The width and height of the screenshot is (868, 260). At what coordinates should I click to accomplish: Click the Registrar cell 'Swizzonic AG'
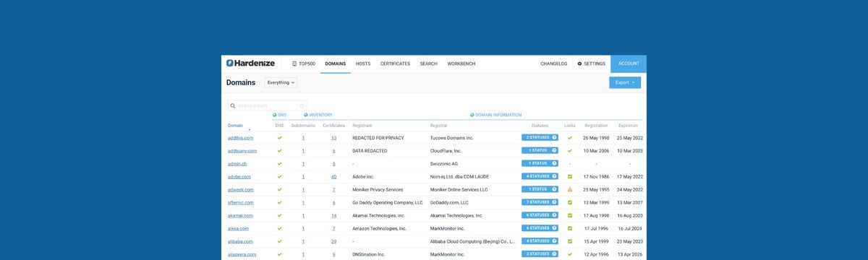coord(443,164)
